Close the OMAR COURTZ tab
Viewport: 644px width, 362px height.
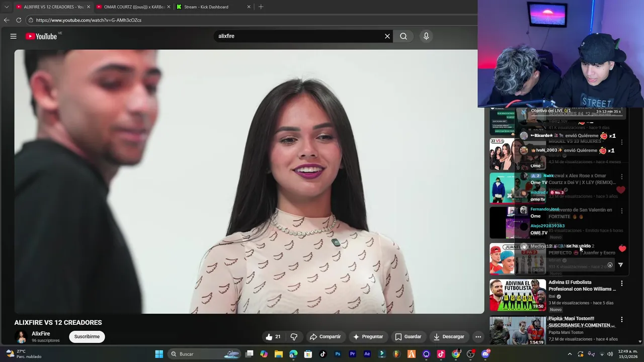(169, 7)
